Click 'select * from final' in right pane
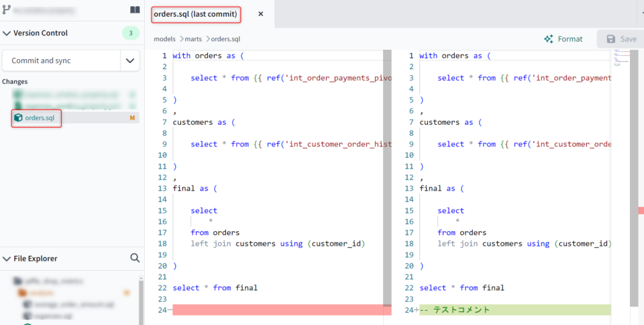Image resolution: width=644 pixels, height=325 pixels. [x=462, y=288]
